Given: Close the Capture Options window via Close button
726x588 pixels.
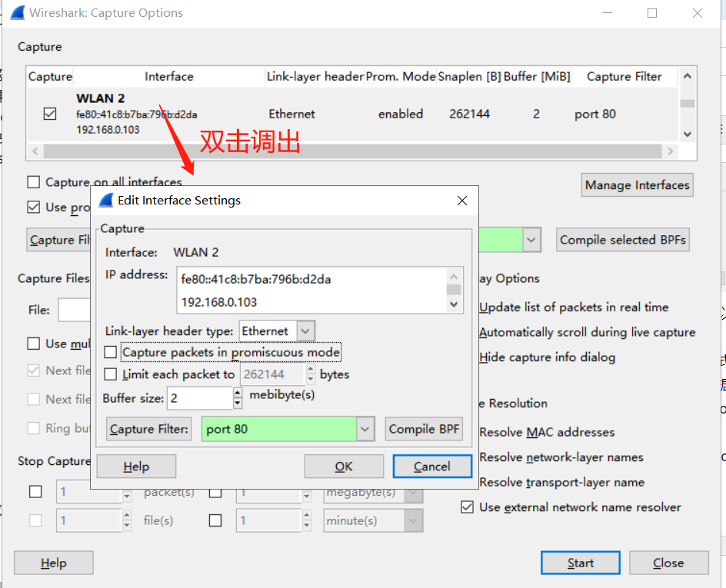Looking at the screenshot, I should click(x=668, y=563).
